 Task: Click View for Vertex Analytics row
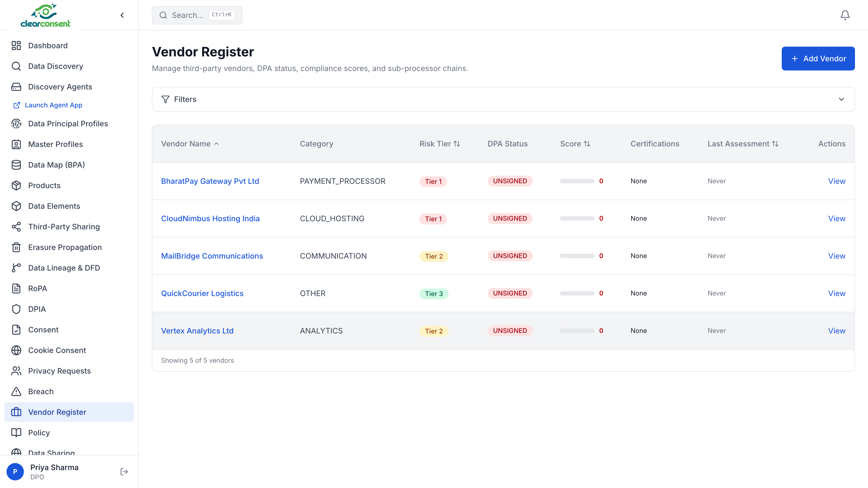click(x=837, y=331)
